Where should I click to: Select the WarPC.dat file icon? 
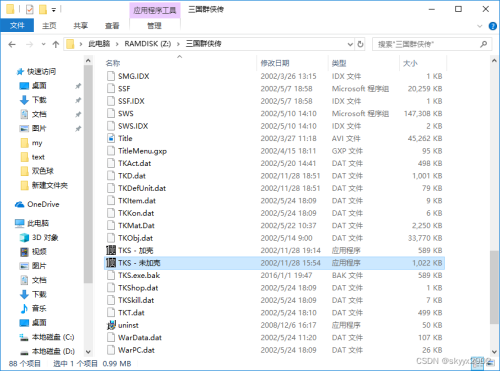coord(111,350)
